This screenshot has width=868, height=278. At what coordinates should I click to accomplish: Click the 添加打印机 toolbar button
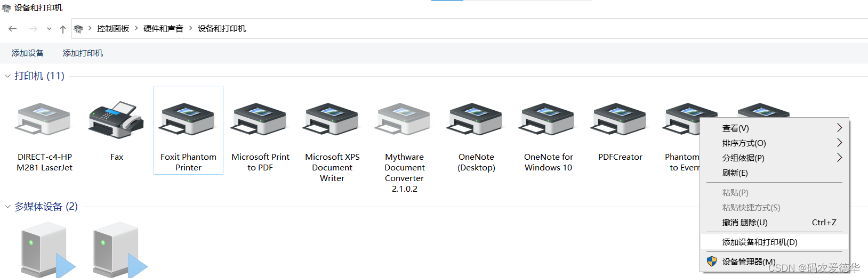click(x=83, y=53)
